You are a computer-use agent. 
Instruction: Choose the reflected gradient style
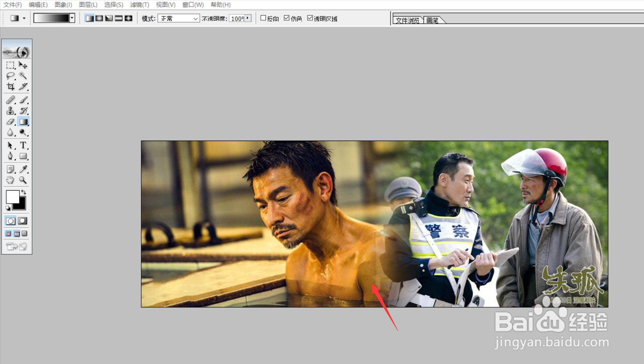(x=119, y=18)
